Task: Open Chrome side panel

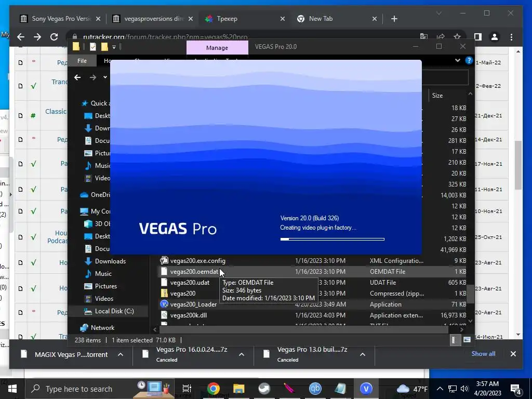Action: pos(478,37)
